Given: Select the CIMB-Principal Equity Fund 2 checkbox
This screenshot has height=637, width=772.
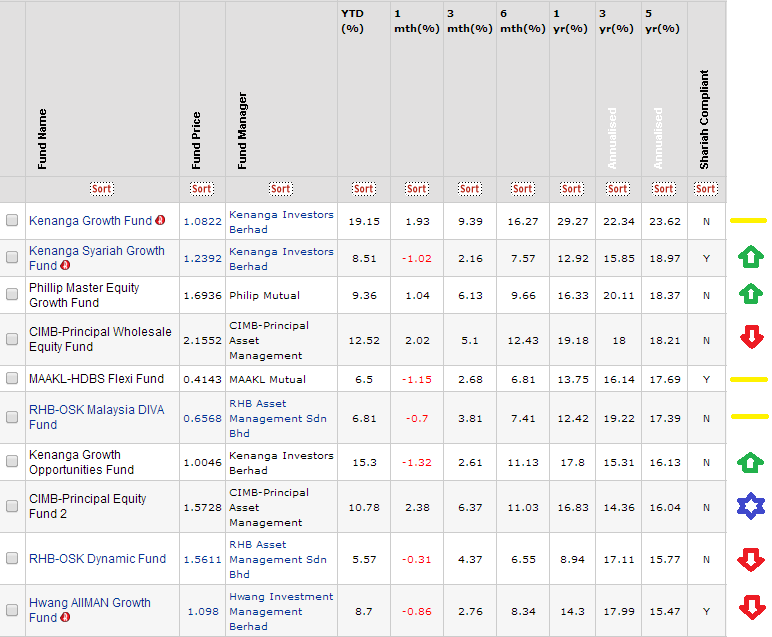Looking at the screenshot, I should [x=12, y=506].
